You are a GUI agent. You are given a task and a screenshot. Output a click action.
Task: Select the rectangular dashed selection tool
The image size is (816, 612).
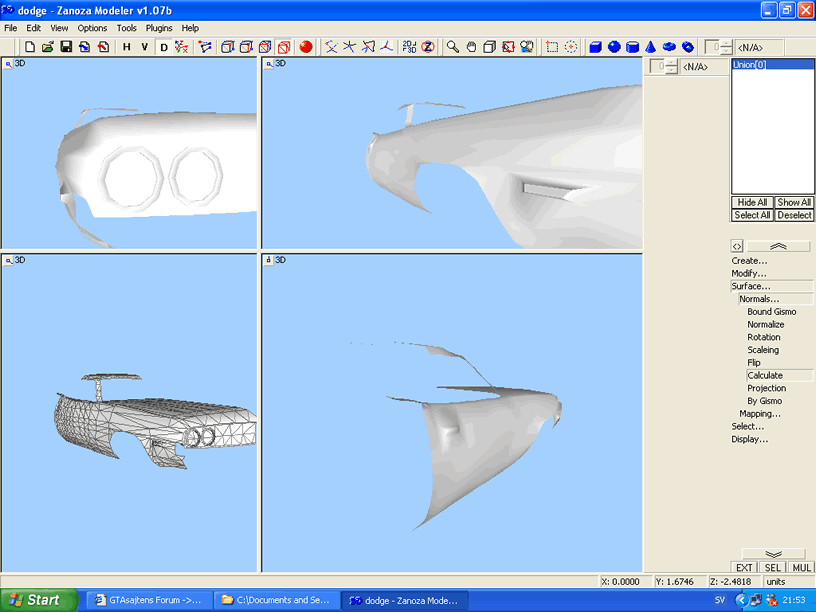[x=552, y=47]
